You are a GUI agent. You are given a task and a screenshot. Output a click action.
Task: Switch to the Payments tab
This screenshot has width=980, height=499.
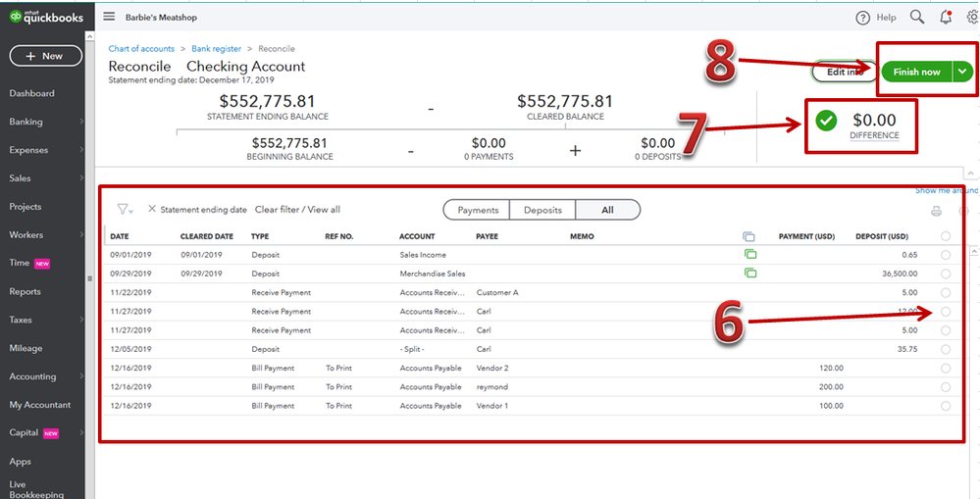[478, 210]
